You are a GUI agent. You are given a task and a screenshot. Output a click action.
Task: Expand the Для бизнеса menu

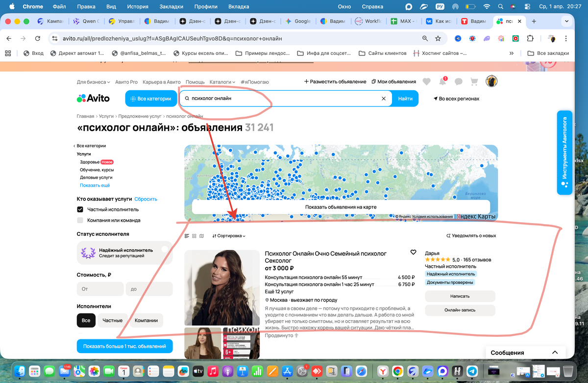coord(93,82)
